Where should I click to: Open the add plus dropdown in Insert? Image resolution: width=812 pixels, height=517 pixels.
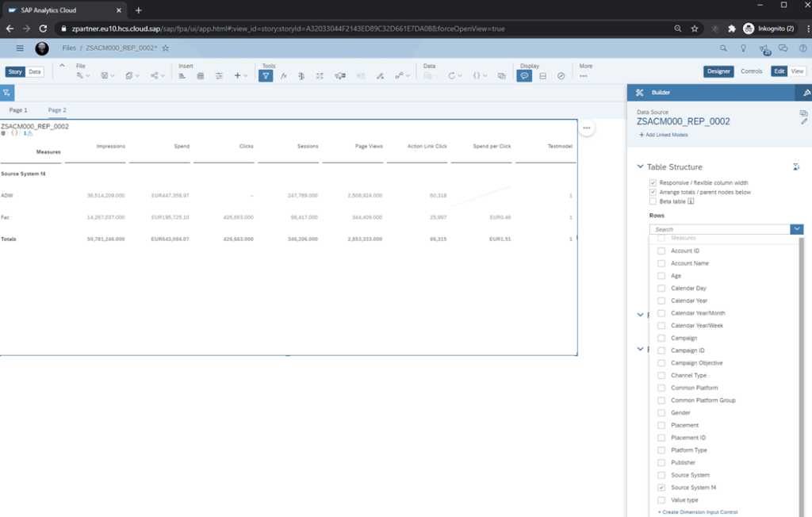pos(241,75)
